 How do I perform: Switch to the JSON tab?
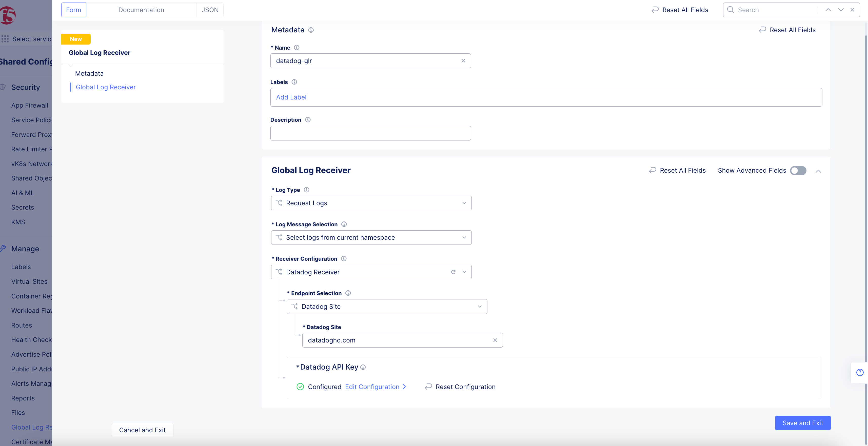click(x=210, y=10)
